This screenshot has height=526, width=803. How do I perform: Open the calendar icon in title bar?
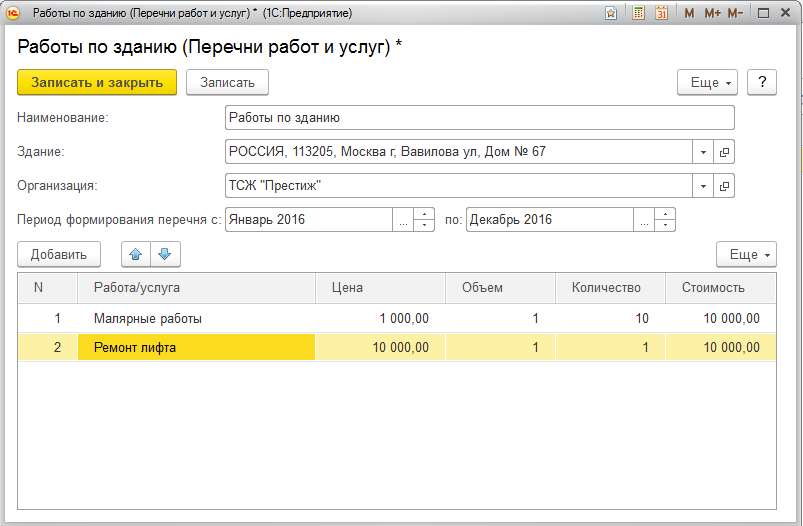pos(660,14)
